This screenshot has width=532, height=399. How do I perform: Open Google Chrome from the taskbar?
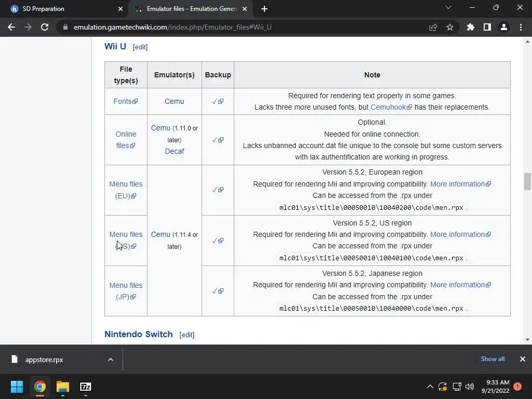[39, 387]
